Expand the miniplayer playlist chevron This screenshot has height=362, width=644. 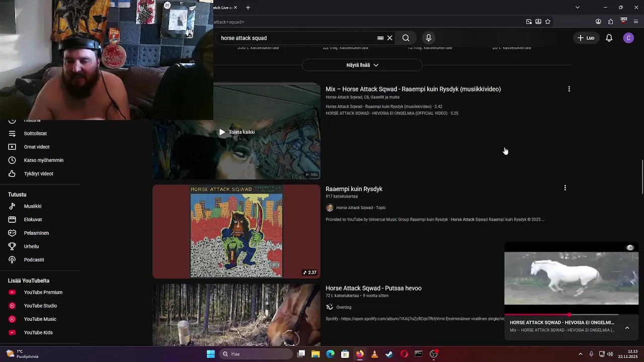tap(627, 328)
